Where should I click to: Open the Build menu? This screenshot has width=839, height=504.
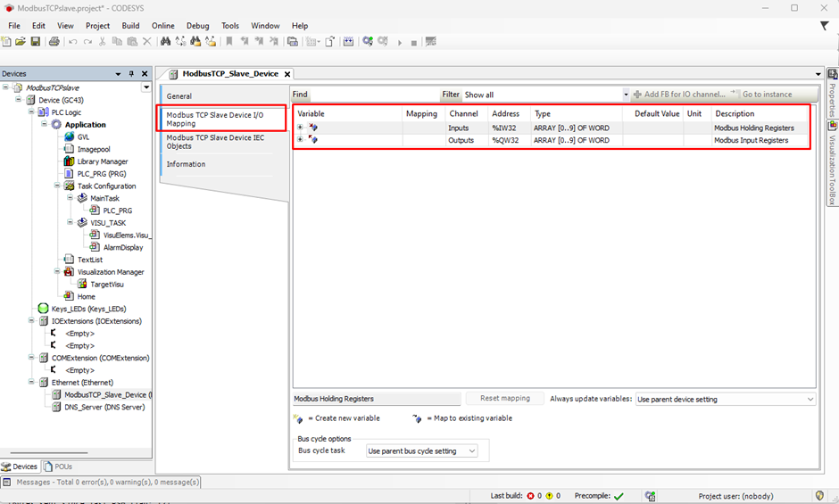tap(130, 26)
